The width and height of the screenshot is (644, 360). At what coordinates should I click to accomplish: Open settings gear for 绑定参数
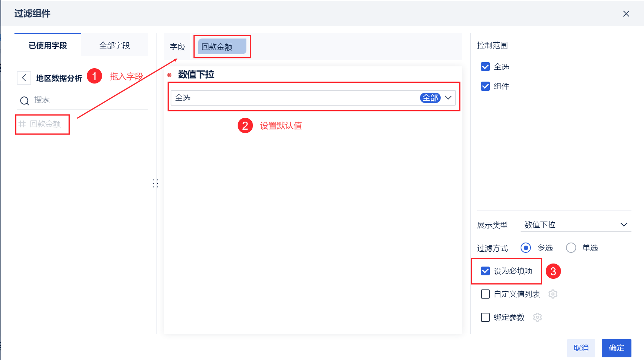point(537,317)
